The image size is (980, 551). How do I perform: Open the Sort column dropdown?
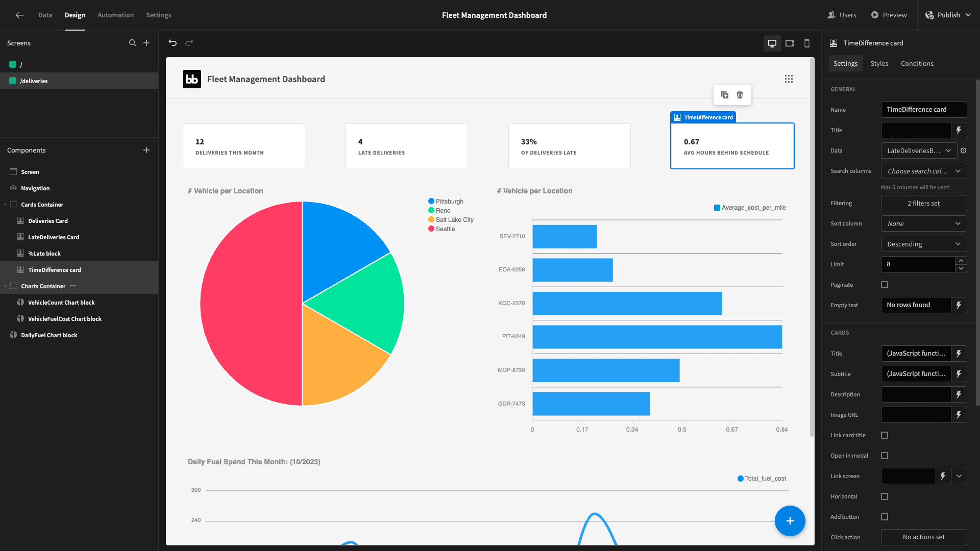pyautogui.click(x=924, y=223)
